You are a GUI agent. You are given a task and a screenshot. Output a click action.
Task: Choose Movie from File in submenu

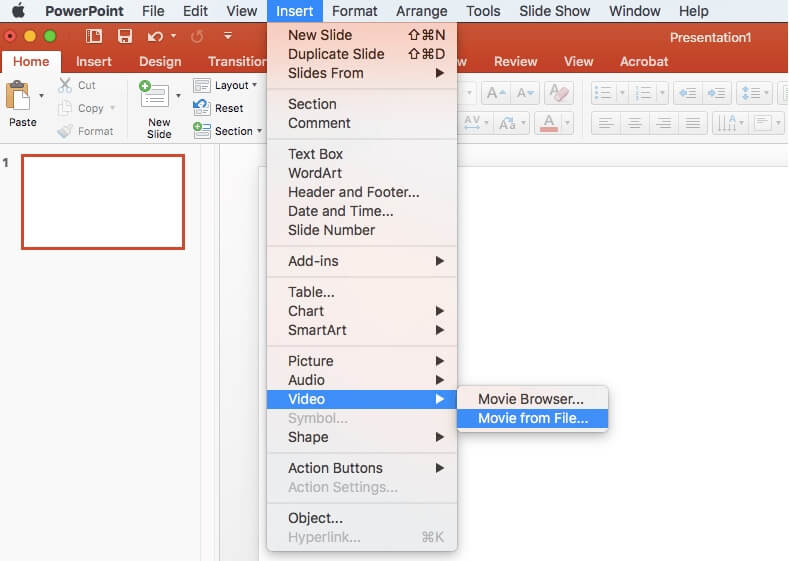[x=532, y=418]
